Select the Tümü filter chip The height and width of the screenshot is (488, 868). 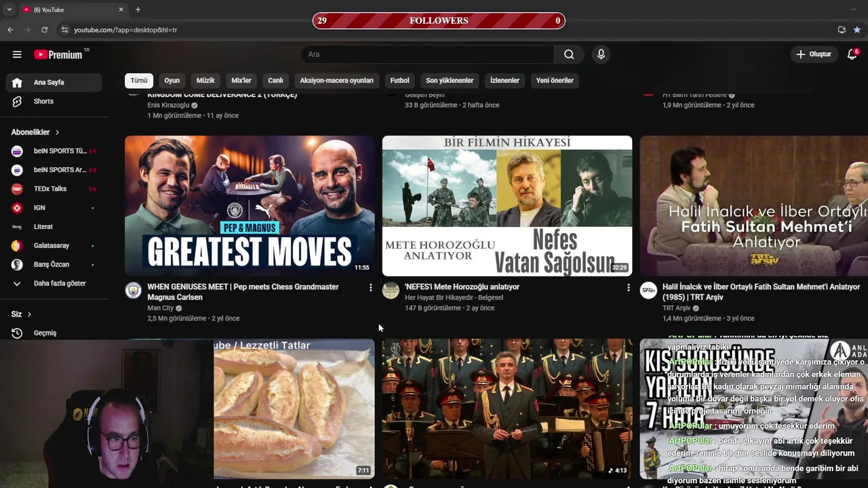[139, 80]
